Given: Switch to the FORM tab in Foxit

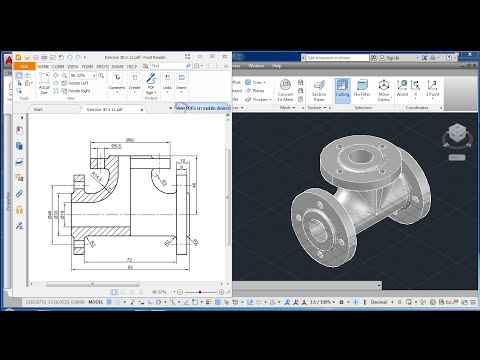Looking at the screenshot, I should click(x=87, y=67).
